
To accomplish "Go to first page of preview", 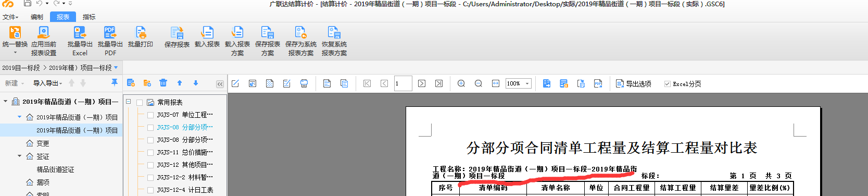I will [367, 83].
